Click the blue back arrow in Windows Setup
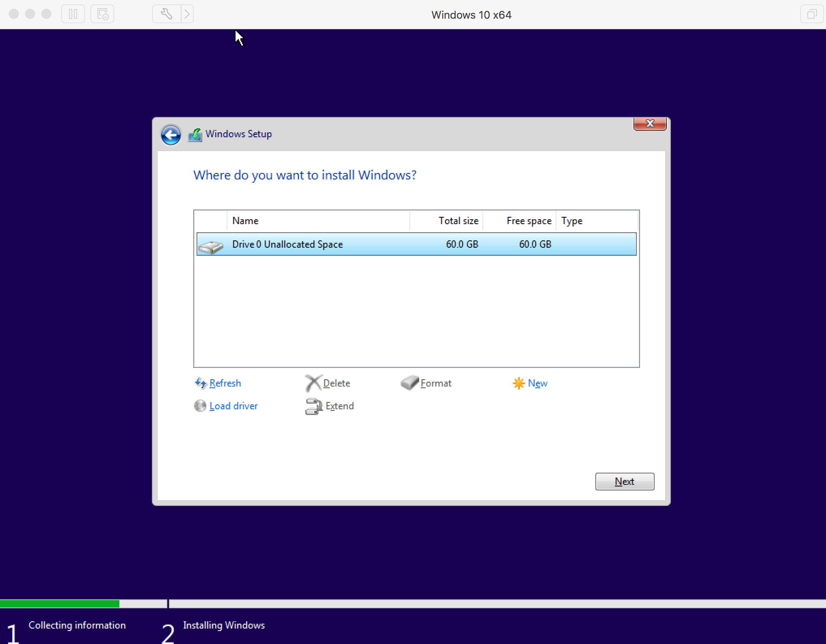The image size is (826, 644). tap(171, 135)
